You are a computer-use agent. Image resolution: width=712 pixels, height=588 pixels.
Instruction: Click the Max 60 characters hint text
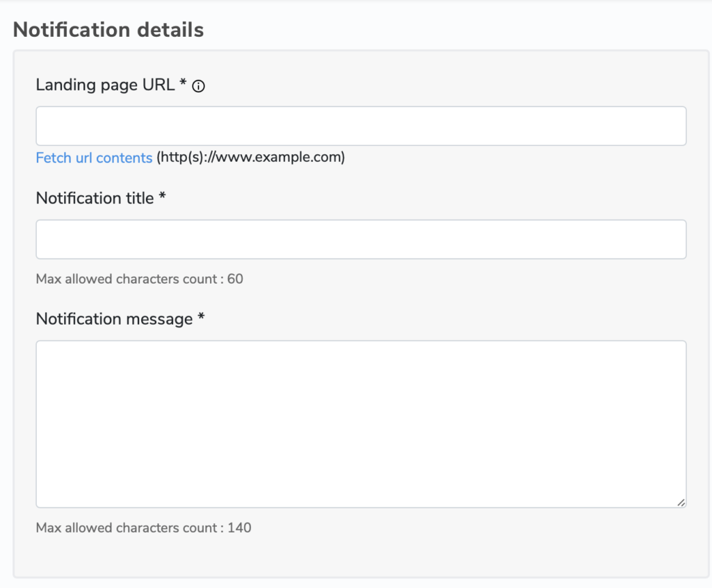139,279
